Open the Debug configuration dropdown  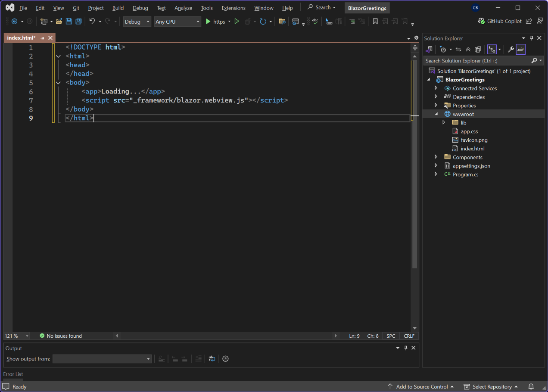click(x=137, y=22)
